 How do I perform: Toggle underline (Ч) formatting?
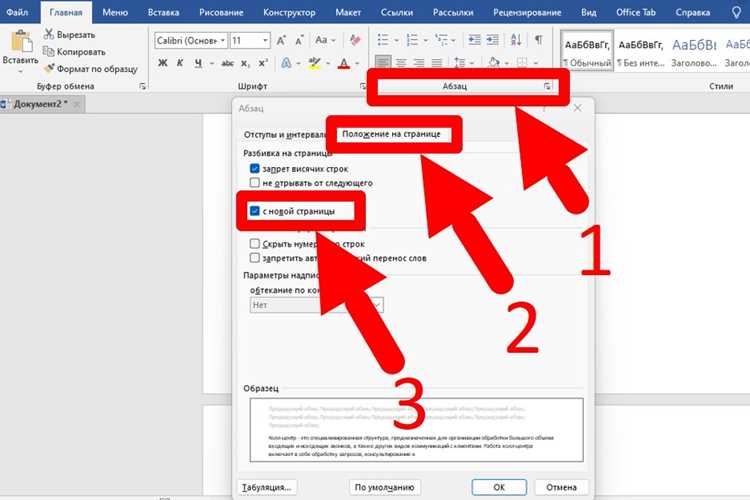198,63
